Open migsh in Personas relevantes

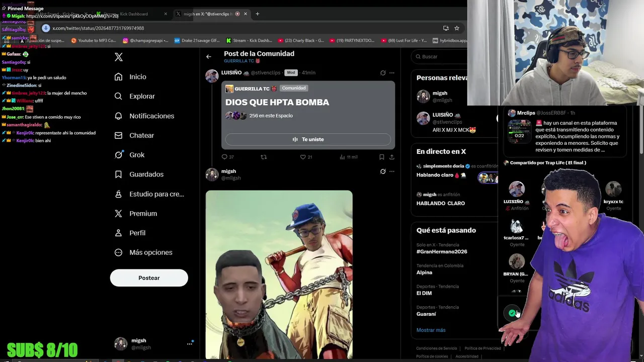pyautogui.click(x=439, y=96)
